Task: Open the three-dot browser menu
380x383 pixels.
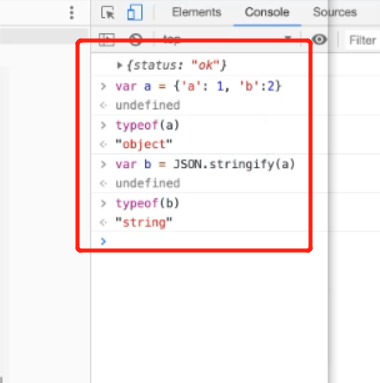Action: pyautogui.click(x=72, y=13)
